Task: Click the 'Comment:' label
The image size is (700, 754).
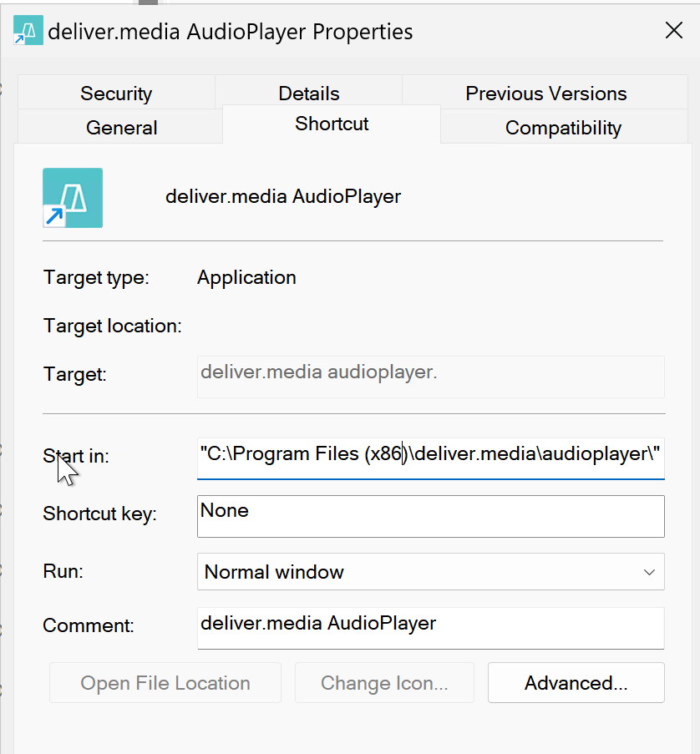Action: [89, 625]
